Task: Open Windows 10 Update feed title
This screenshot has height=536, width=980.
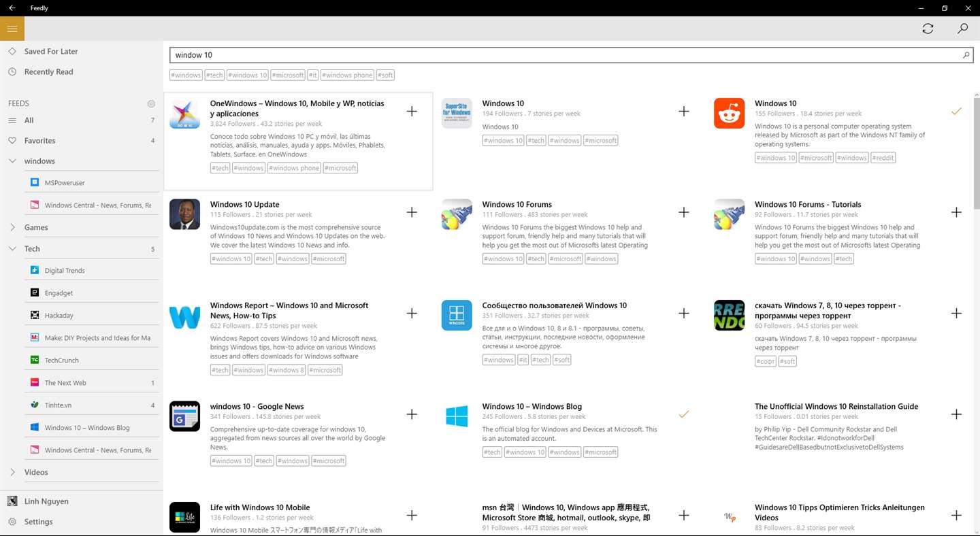Action: [x=245, y=205]
